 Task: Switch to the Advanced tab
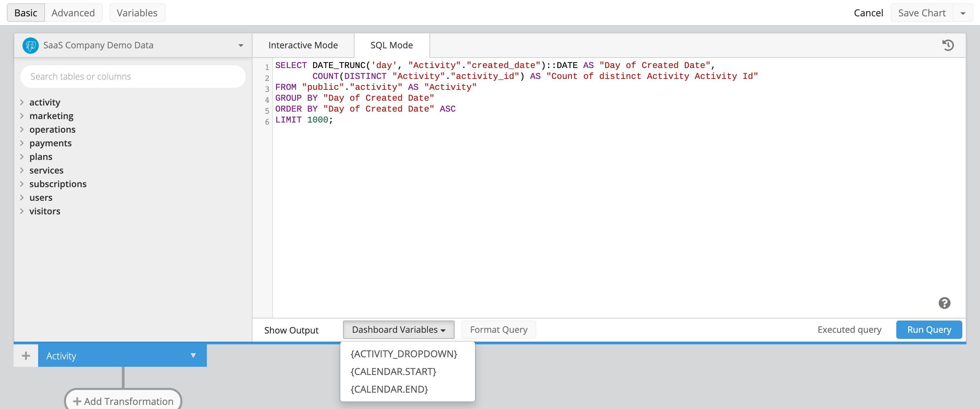[x=73, y=13]
